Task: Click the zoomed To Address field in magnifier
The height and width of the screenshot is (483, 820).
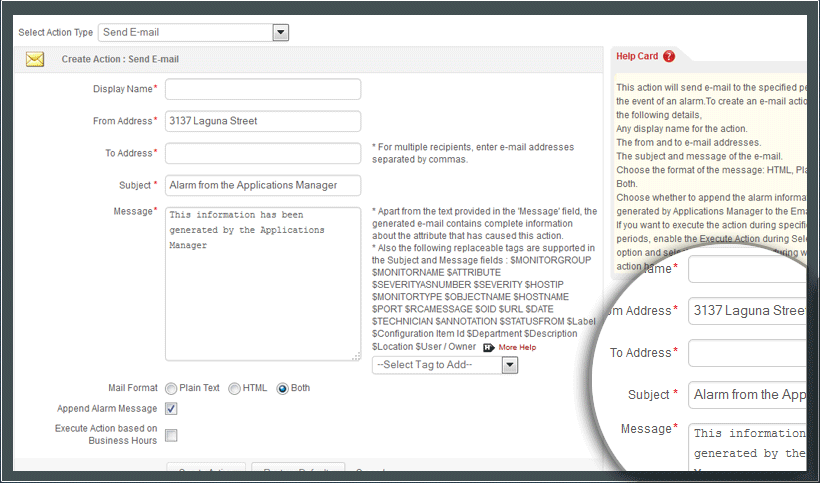Action: 747,353
